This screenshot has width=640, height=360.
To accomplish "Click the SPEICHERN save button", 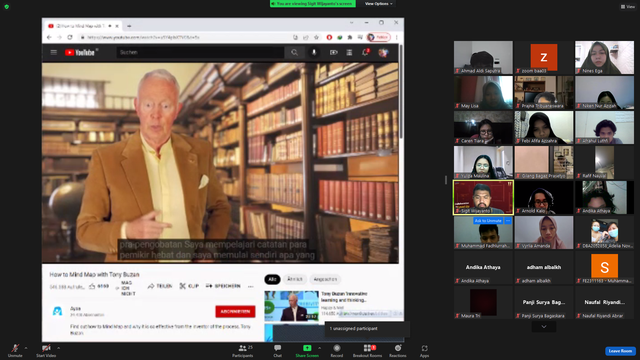I will [x=223, y=286].
